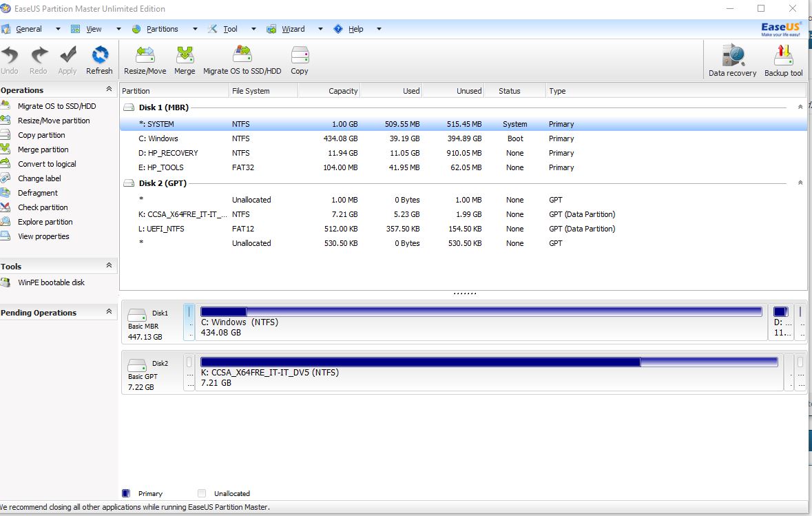Sort by the Status column header
Image resolution: width=812 pixels, height=516 pixels.
pos(515,91)
